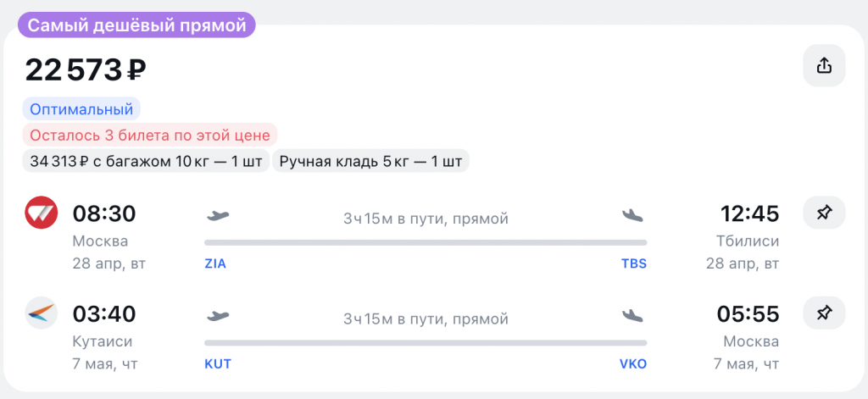
Task: Click the 22 573 ₽ ticket price
Action: pos(86,69)
